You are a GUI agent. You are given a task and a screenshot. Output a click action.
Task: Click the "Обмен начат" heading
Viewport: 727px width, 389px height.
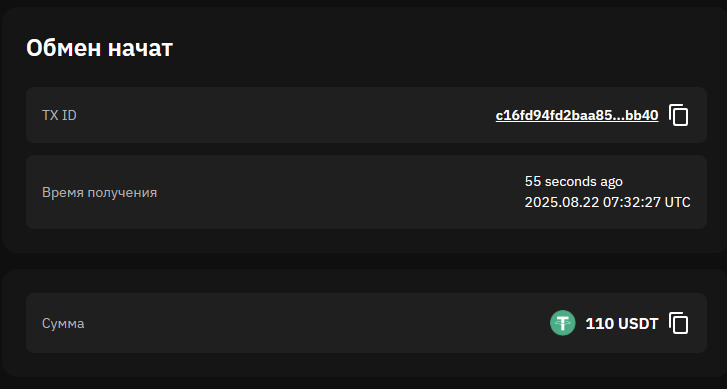point(99,47)
